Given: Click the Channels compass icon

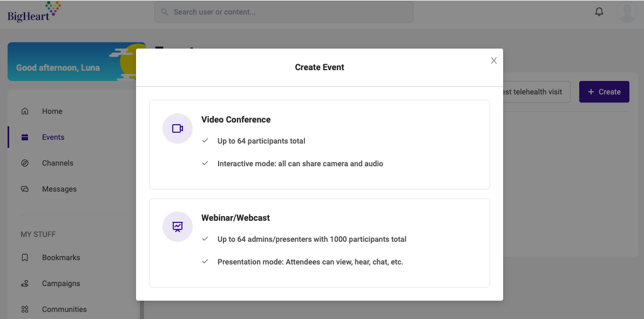Looking at the screenshot, I should 25,163.
